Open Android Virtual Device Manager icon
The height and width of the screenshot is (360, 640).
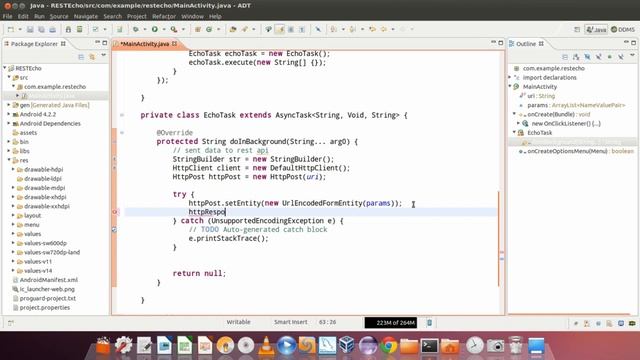[80, 29]
